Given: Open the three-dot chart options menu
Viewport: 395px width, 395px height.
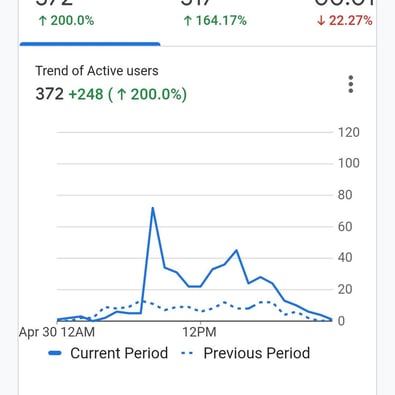Looking at the screenshot, I should (x=350, y=84).
